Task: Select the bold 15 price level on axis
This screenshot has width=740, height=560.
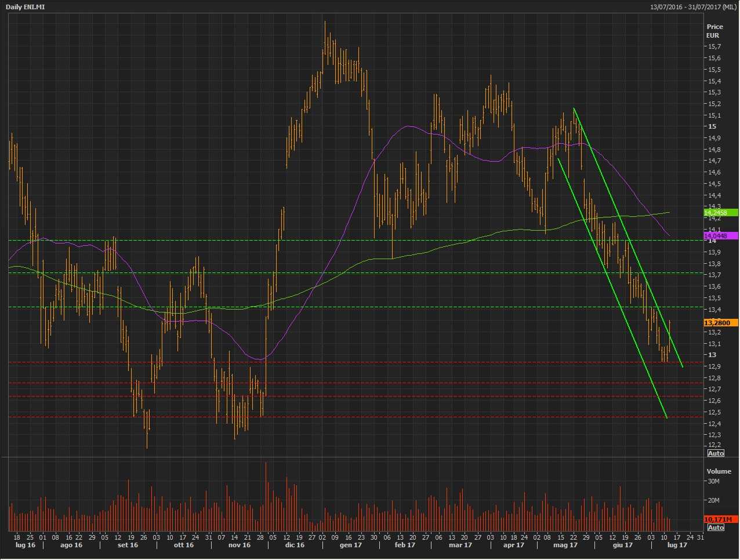Action: [x=712, y=126]
